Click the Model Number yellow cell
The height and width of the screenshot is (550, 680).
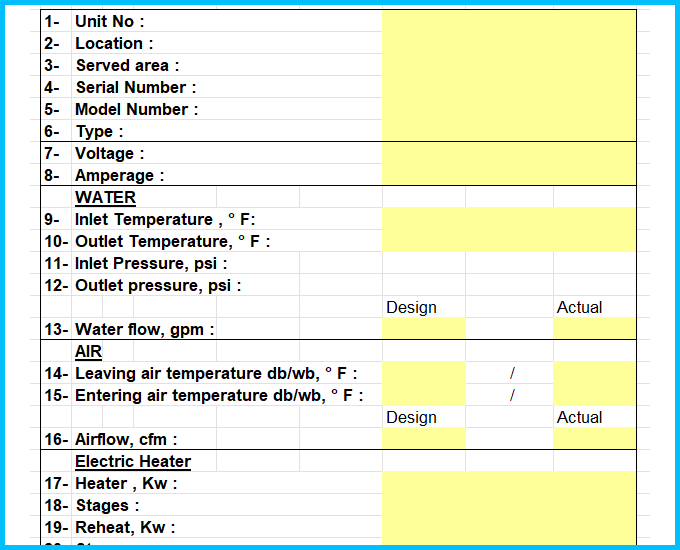508,109
